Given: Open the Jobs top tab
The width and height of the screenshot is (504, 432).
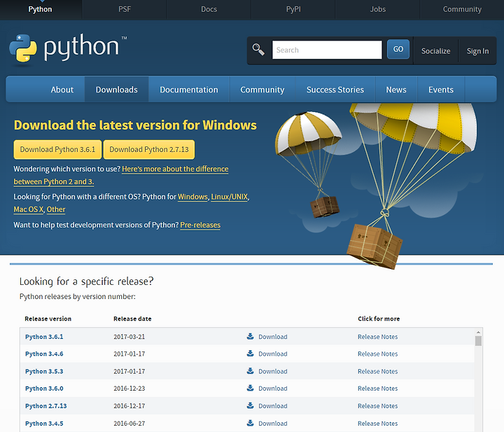Looking at the screenshot, I should point(378,9).
